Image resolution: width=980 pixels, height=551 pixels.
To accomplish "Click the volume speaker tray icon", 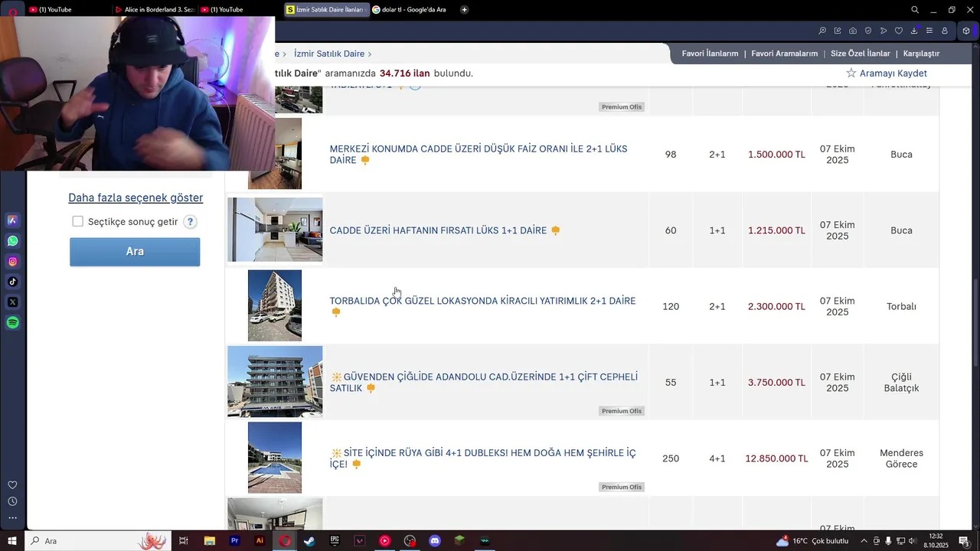I will (x=913, y=541).
